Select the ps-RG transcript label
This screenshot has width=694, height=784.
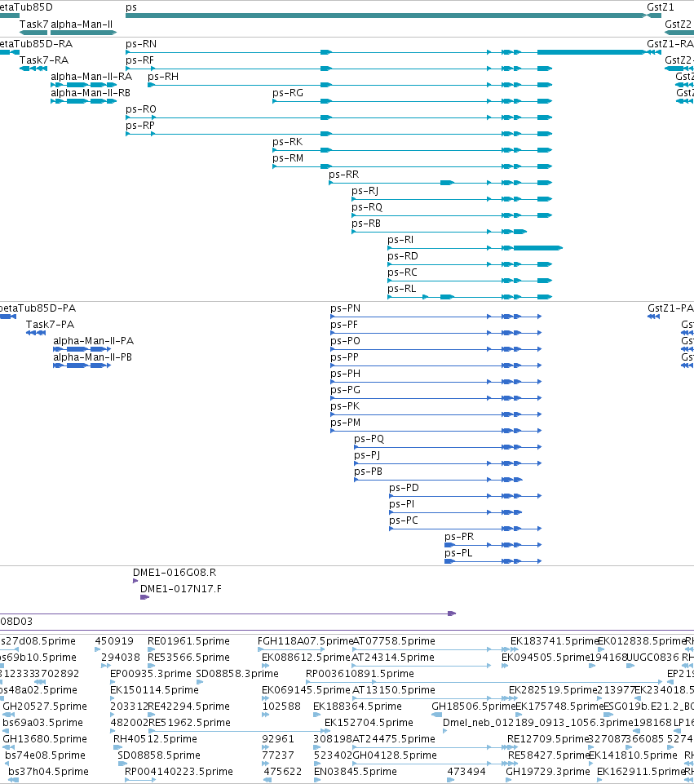tap(288, 93)
